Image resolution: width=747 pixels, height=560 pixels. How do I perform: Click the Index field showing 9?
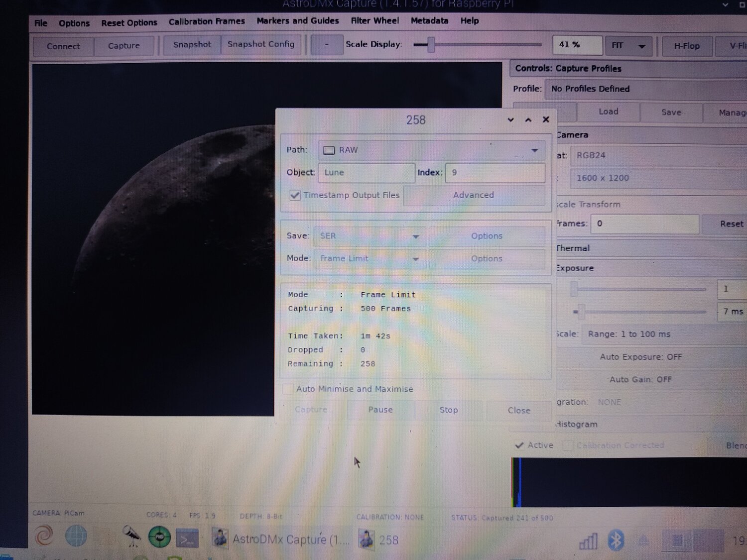[496, 173]
